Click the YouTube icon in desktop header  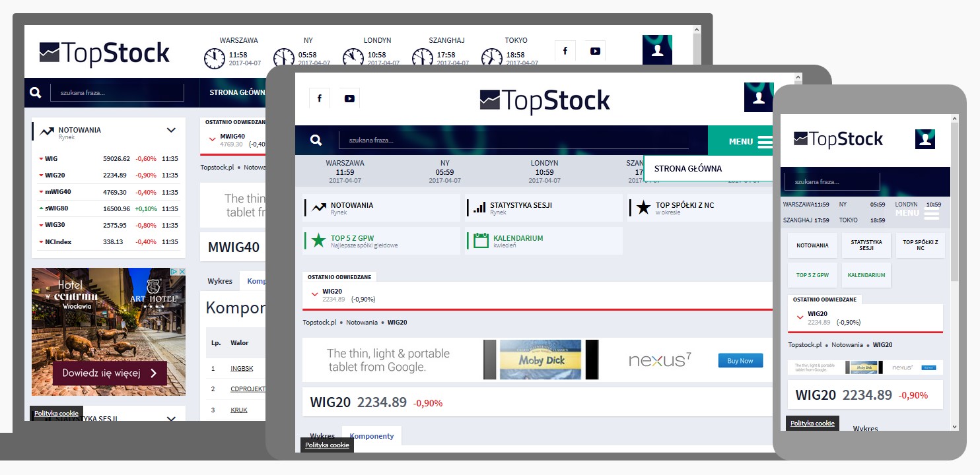coord(595,51)
